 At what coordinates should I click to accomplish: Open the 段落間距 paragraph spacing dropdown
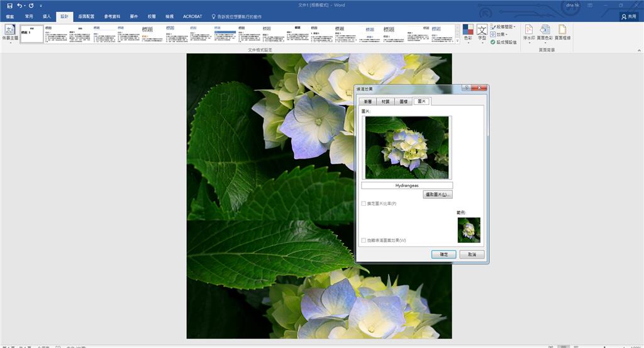(504, 26)
